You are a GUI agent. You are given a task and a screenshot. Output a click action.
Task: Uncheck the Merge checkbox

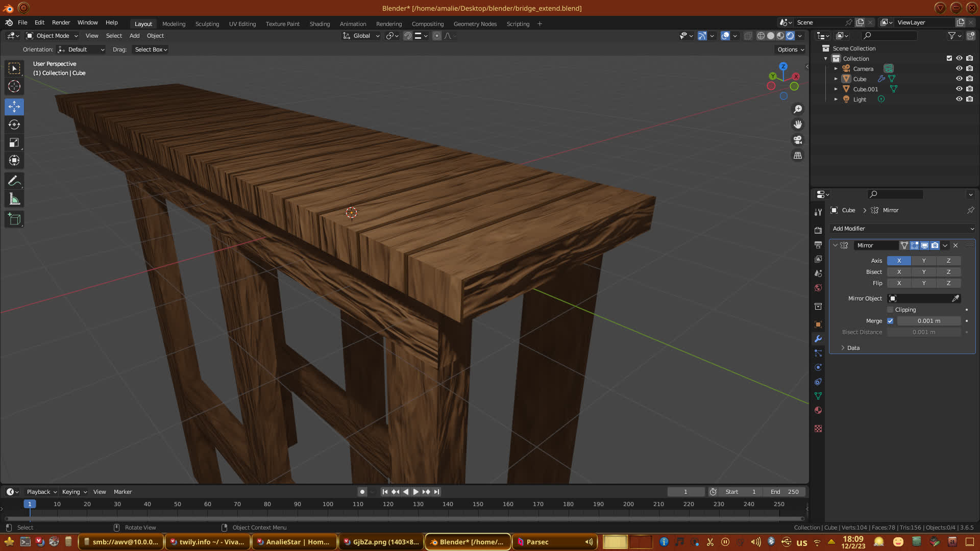pyautogui.click(x=890, y=321)
